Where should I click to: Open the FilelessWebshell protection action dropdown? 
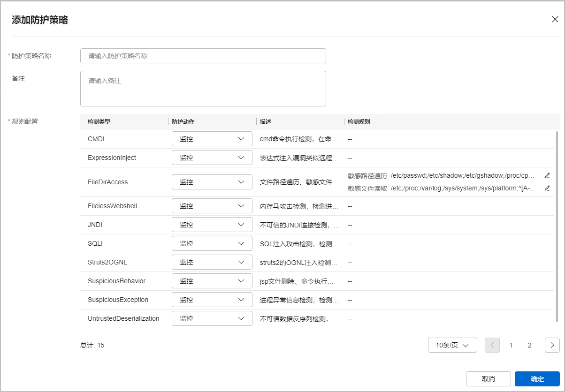[x=212, y=206]
